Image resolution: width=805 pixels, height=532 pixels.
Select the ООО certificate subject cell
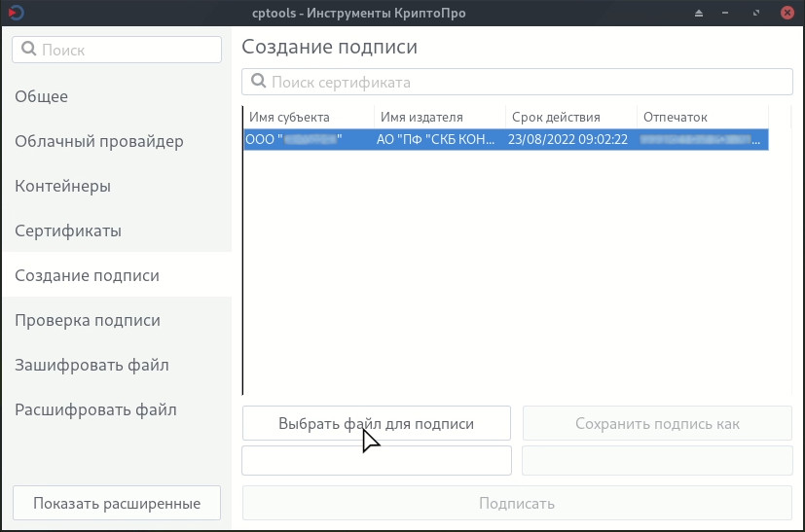pyautogui.click(x=310, y=139)
